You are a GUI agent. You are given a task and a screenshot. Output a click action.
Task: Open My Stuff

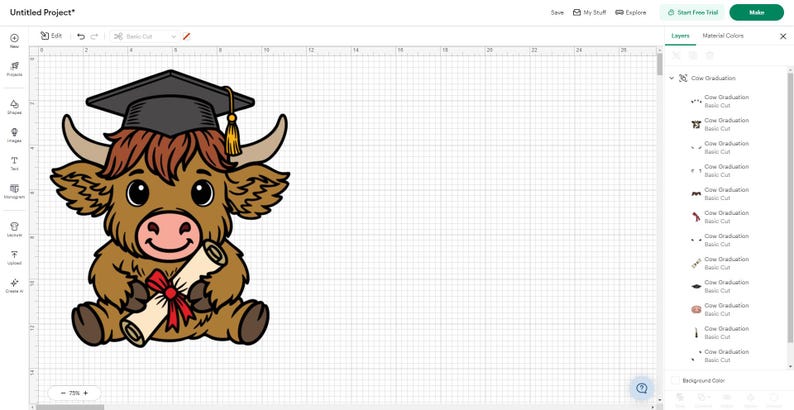[x=589, y=13]
